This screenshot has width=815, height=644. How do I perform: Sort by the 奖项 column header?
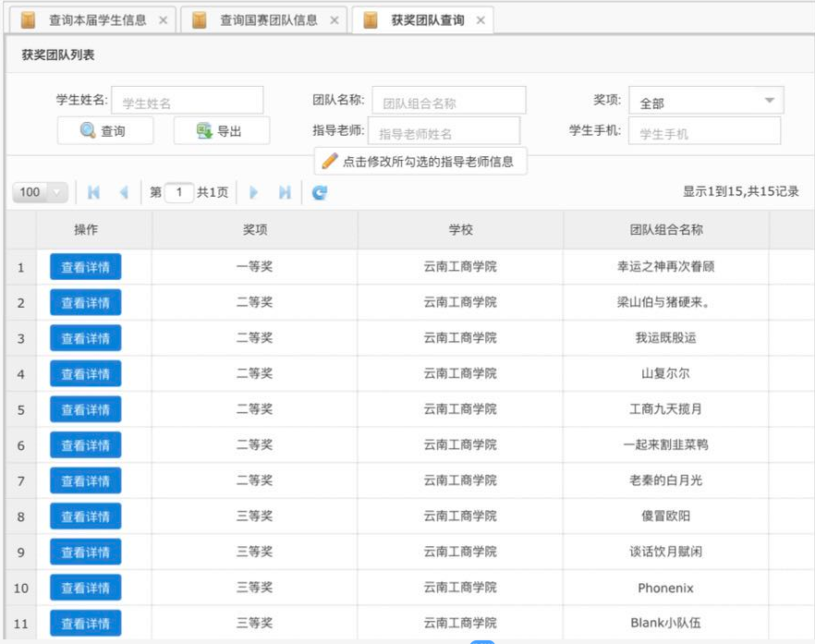(254, 229)
